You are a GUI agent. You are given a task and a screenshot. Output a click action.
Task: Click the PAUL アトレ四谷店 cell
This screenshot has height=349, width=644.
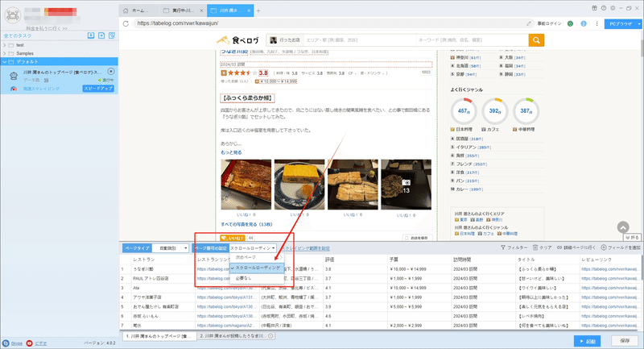point(163,278)
